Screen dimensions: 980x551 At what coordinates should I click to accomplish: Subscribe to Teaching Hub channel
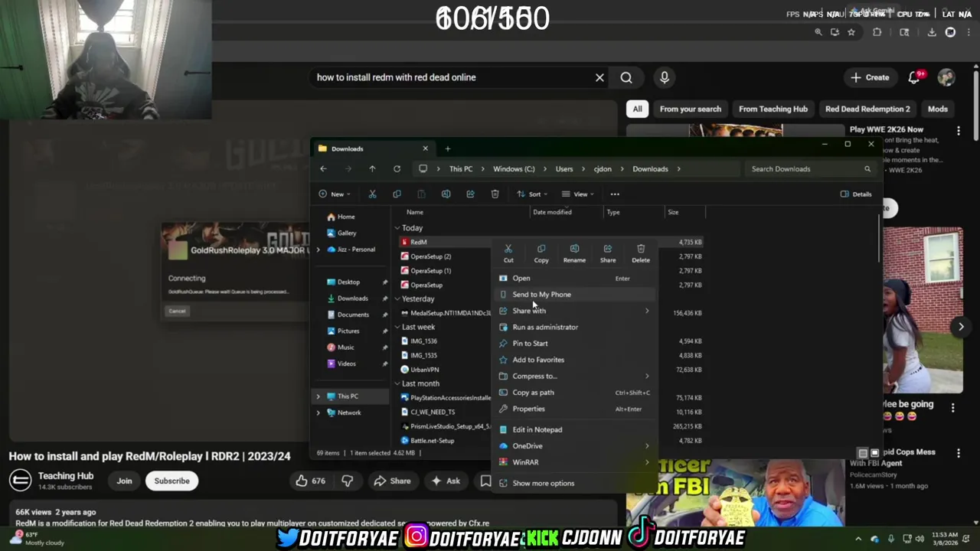pos(171,481)
